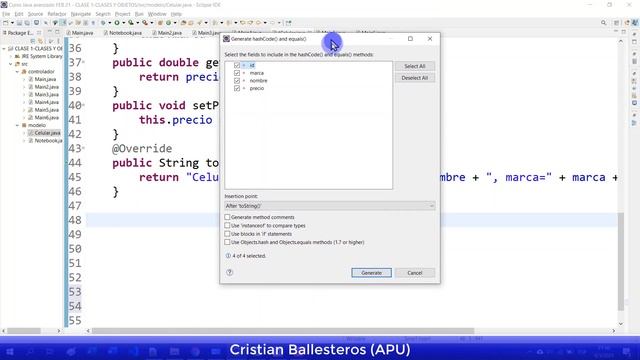Click the Save All toolbar icon
Screen dimensions: 640x360
(27, 23)
